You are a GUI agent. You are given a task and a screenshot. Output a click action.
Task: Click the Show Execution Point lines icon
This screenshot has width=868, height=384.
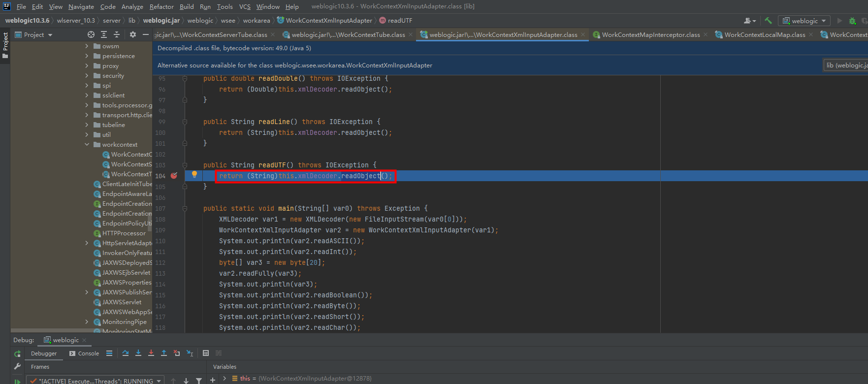coord(109,353)
